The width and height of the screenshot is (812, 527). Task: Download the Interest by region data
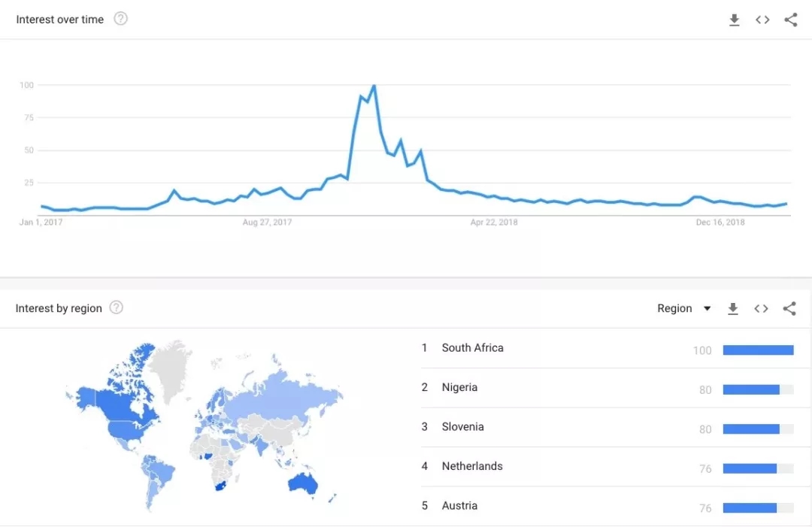[x=732, y=308]
